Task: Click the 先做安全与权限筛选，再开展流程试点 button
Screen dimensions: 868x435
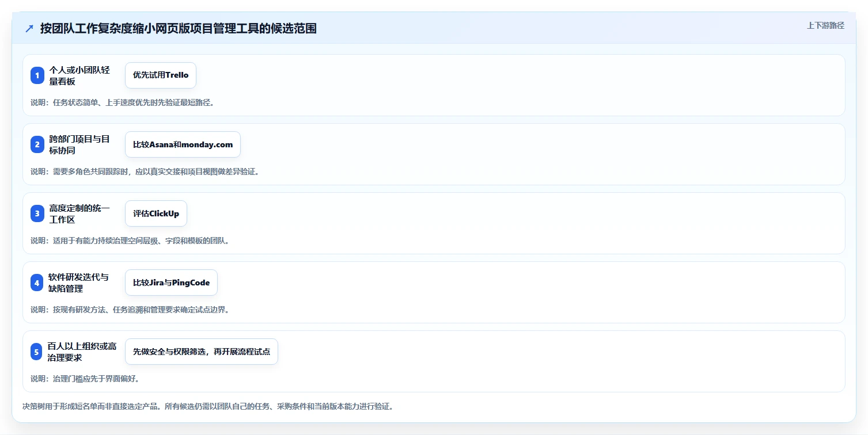Action: click(x=202, y=352)
